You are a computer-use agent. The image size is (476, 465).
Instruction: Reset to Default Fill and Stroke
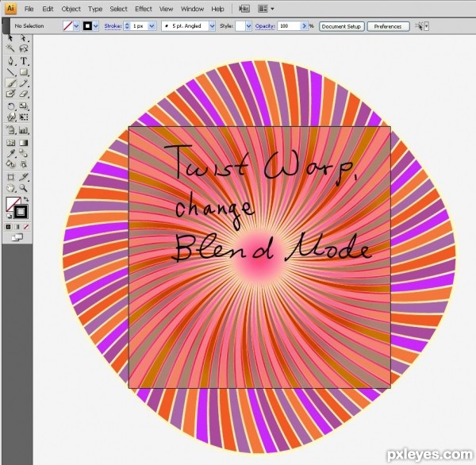9,216
